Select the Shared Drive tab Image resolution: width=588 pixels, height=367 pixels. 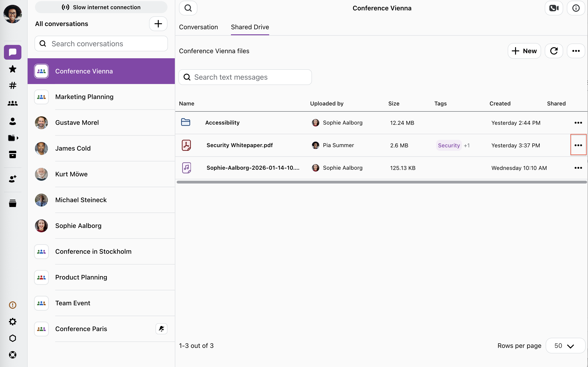250,27
